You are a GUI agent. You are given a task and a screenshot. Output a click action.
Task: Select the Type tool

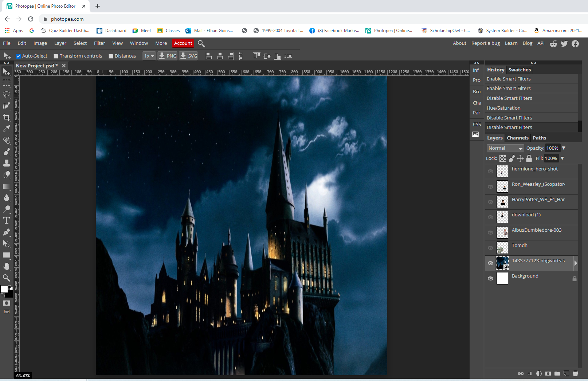(x=7, y=220)
